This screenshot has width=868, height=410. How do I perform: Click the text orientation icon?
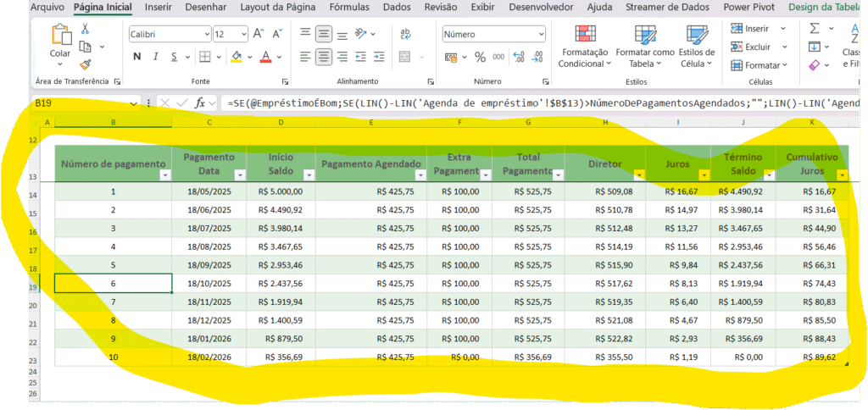(361, 34)
